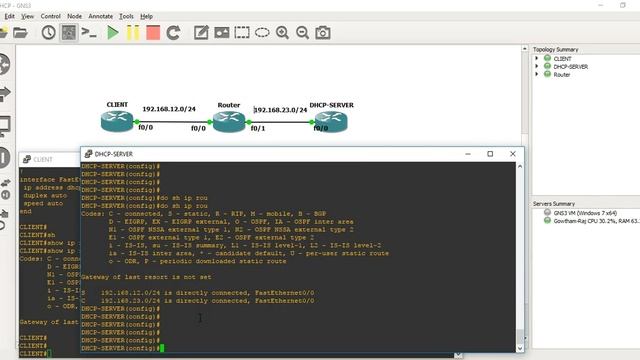Image resolution: width=640 pixels, height=360 pixels.
Task: Maximize the DHCP-SERVER console window
Action: 490,154
